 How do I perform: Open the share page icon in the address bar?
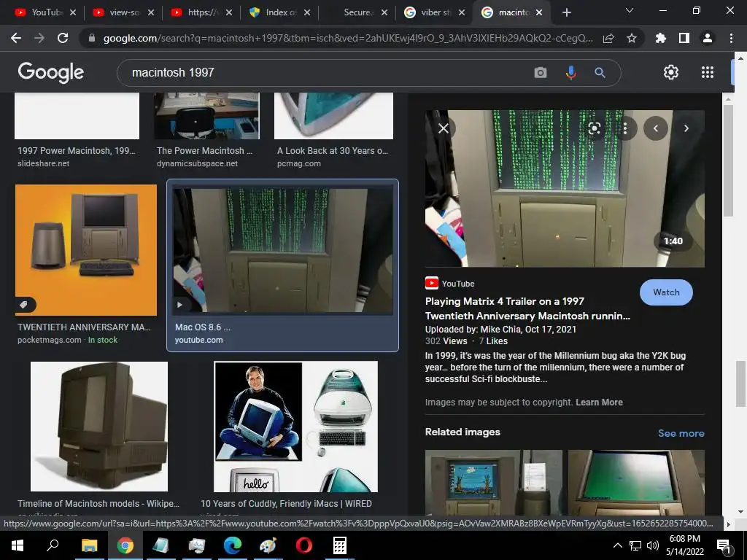tap(608, 39)
